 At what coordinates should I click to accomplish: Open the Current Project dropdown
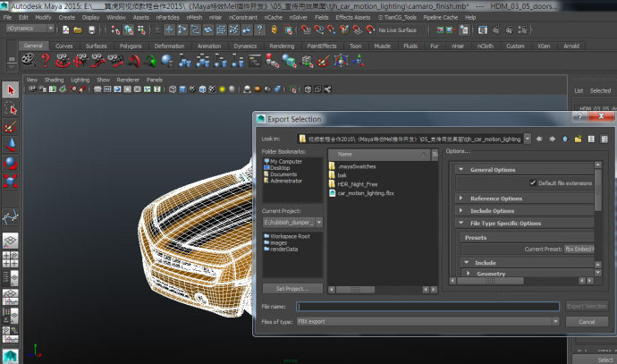(x=319, y=223)
